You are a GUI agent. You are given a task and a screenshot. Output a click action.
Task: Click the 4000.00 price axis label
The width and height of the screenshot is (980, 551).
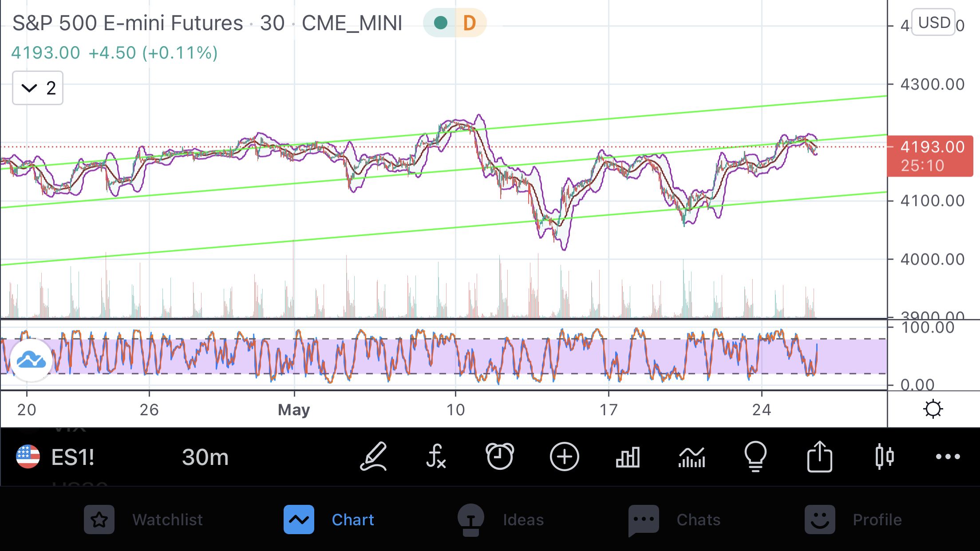click(933, 259)
